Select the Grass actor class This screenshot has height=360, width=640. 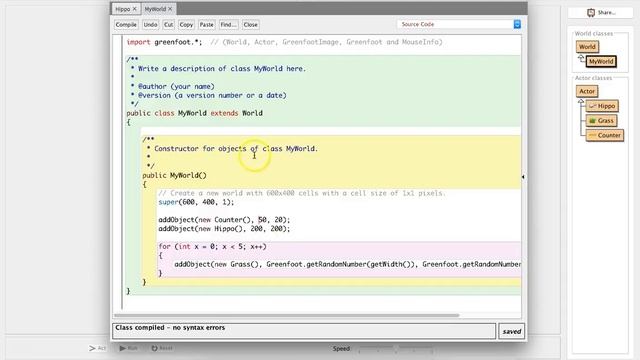[602, 121]
